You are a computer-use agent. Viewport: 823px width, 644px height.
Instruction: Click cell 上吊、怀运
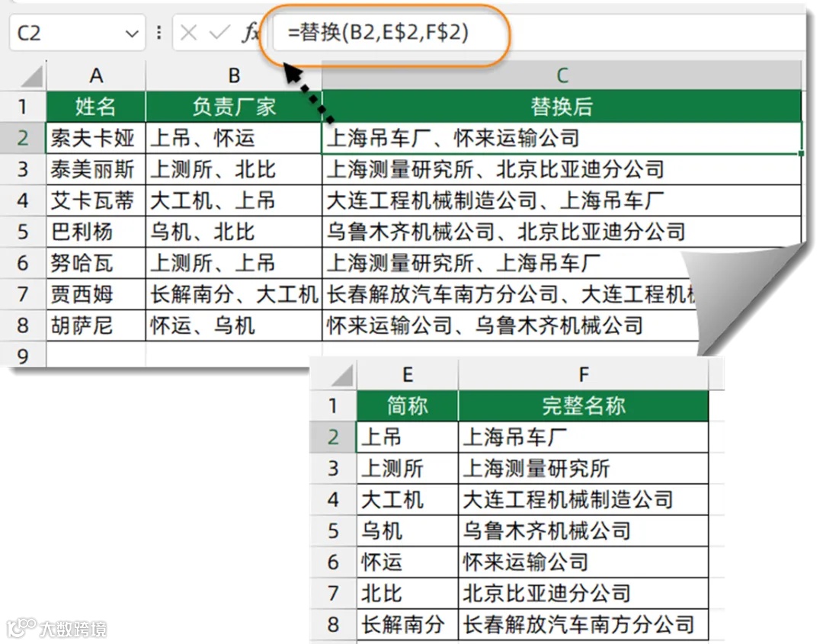tap(234, 138)
